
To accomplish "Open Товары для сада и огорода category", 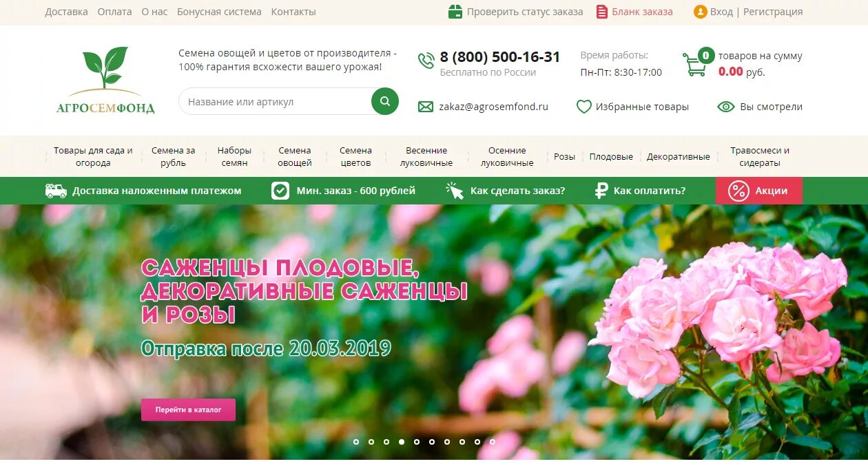I will point(93,157).
